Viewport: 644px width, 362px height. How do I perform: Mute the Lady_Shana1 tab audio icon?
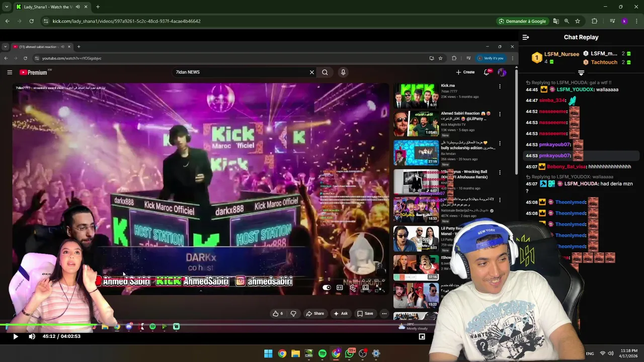[x=77, y=7]
